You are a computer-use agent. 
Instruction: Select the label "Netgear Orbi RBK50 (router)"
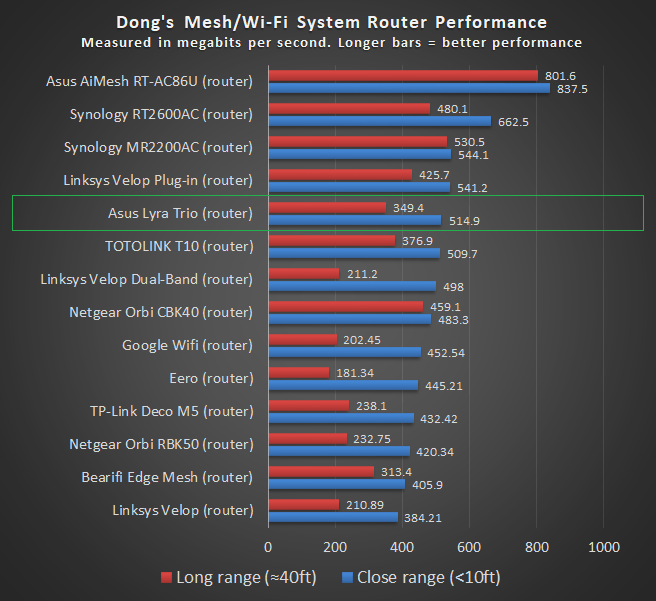pyautogui.click(x=161, y=444)
